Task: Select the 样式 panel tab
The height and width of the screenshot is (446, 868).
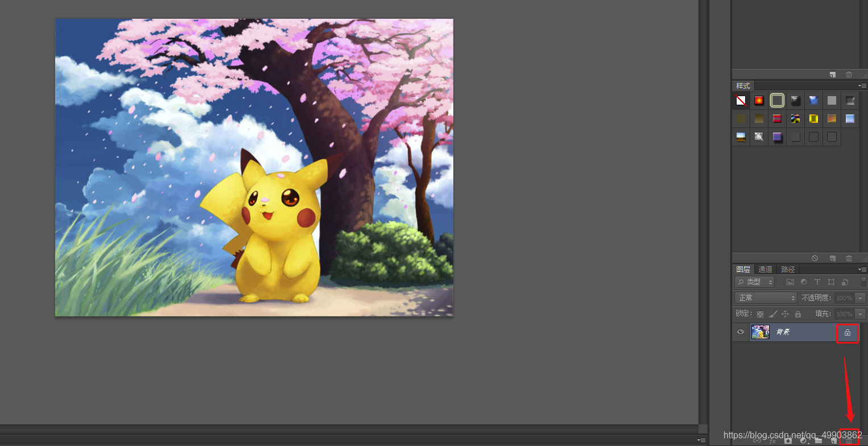Action: [x=743, y=86]
